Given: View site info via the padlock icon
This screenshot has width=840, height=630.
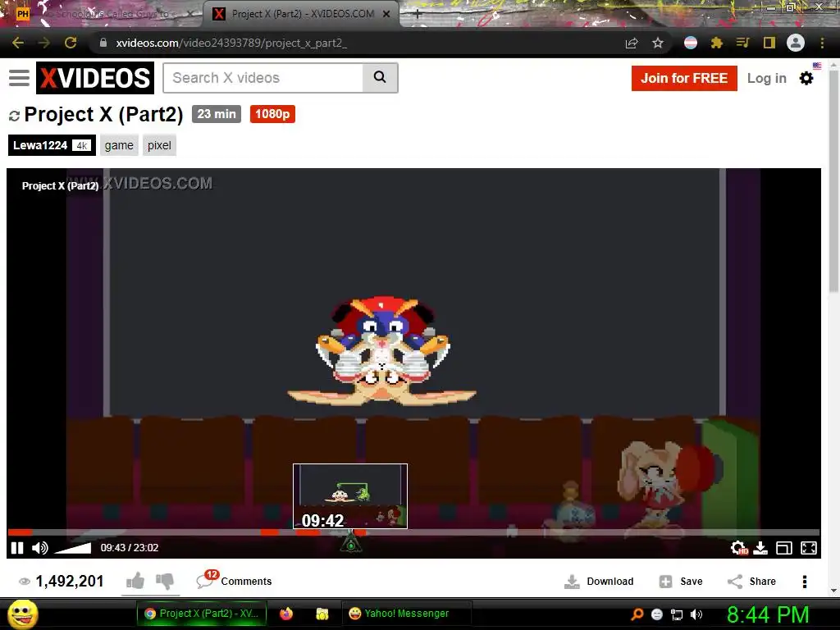Looking at the screenshot, I should 103,43.
